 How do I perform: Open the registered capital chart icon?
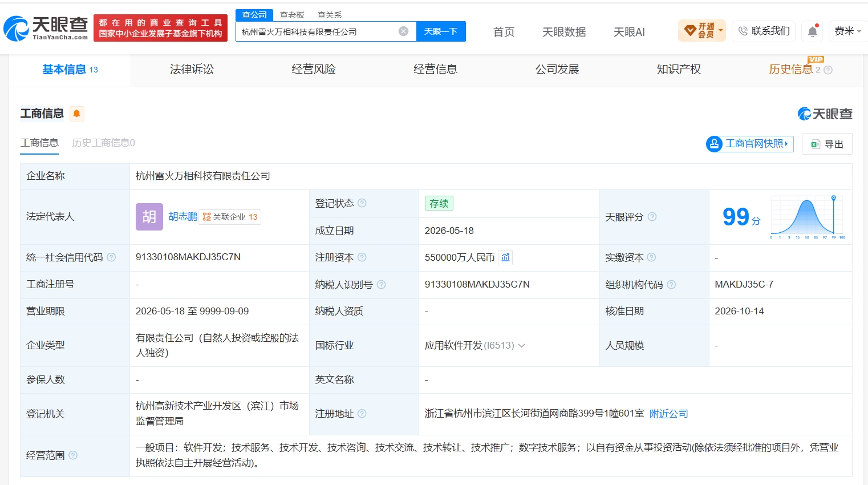505,257
